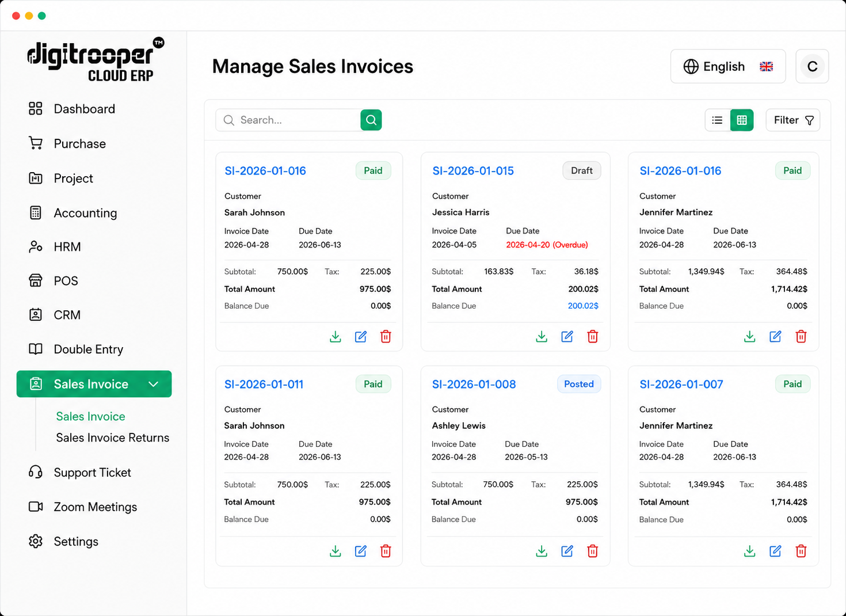The width and height of the screenshot is (846, 616).
Task: Open Zoom Meetings section
Action: (83, 507)
